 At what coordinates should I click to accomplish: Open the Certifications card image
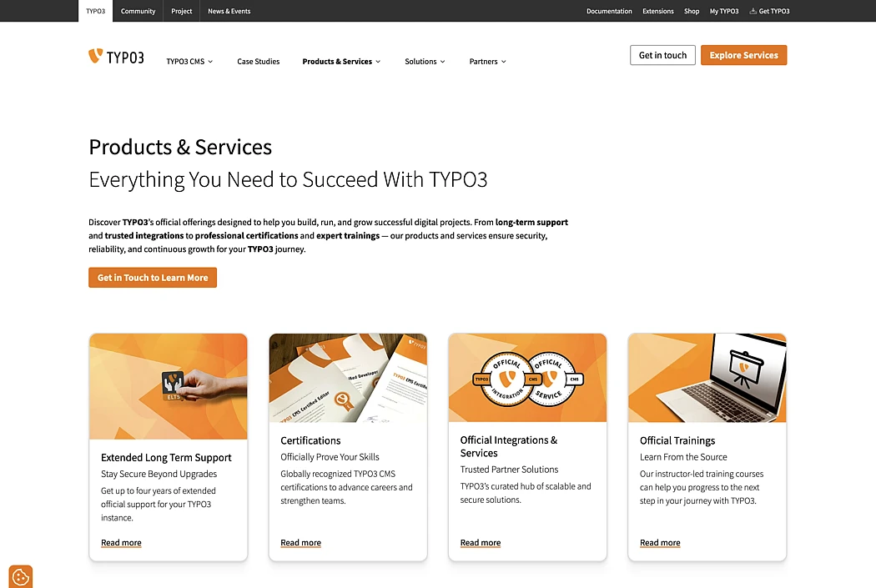[348, 378]
